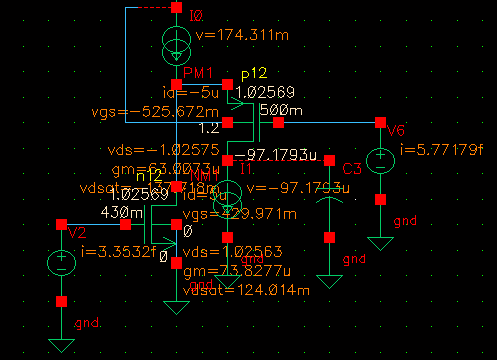Click the ground symbol below C3
Screen dimensions: 497x360
(x=329, y=282)
